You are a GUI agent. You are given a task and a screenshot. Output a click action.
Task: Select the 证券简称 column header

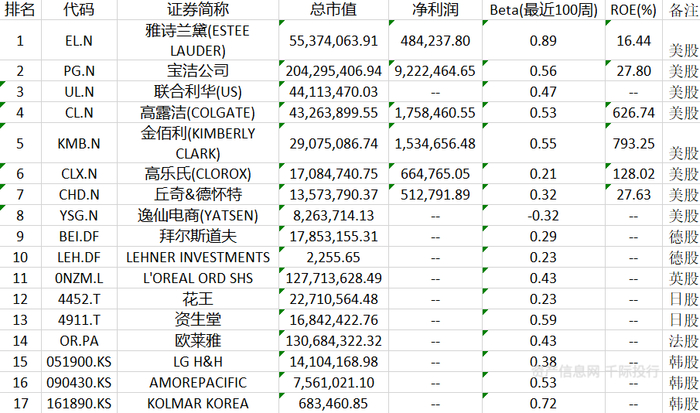(198, 9)
